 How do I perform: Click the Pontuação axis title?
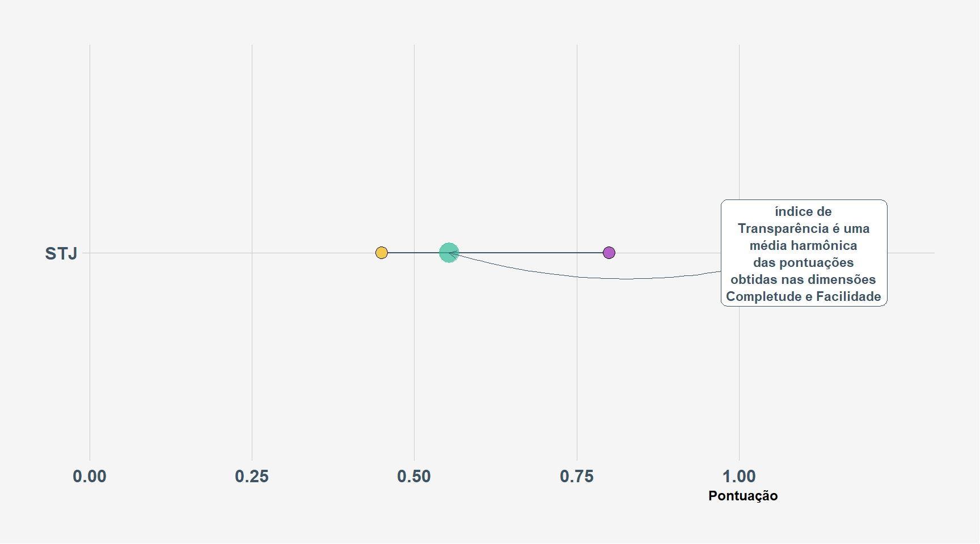[743, 496]
